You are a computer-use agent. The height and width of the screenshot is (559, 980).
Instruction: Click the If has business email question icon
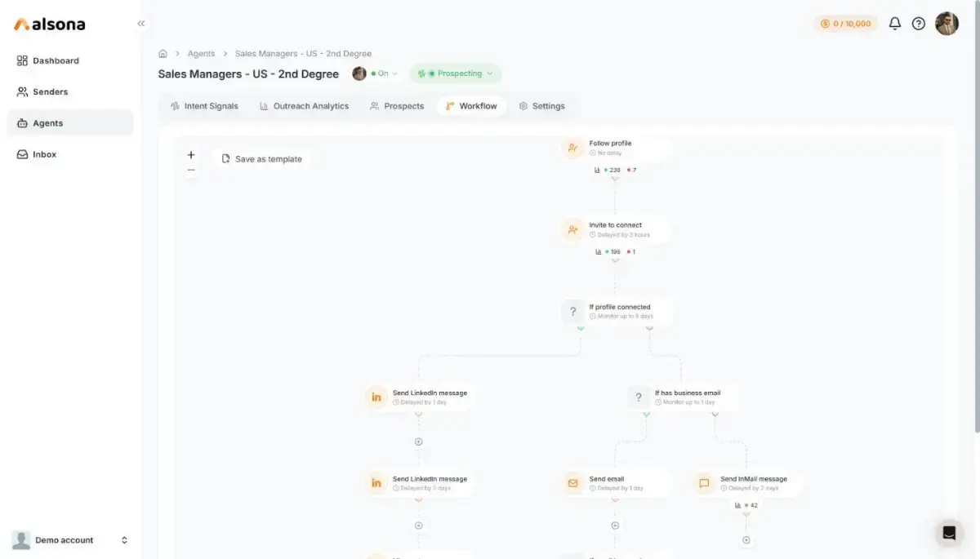639,397
